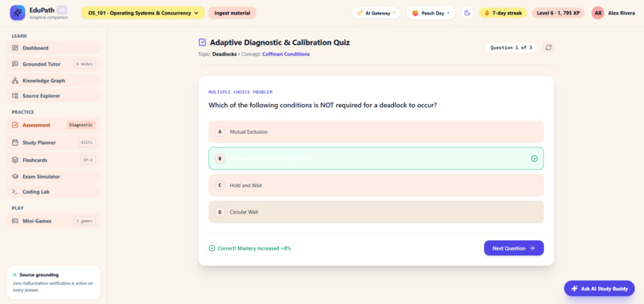Click the check icon beside Correct! message

pyautogui.click(x=212, y=248)
